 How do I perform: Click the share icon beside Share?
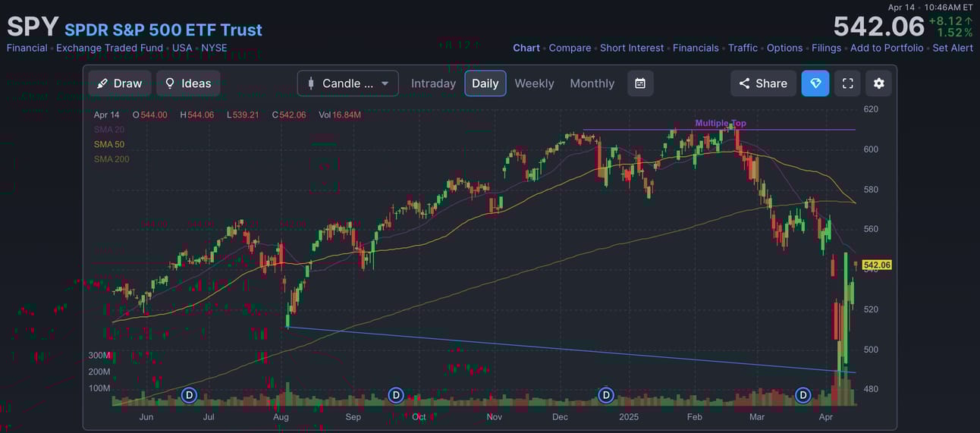(x=744, y=83)
